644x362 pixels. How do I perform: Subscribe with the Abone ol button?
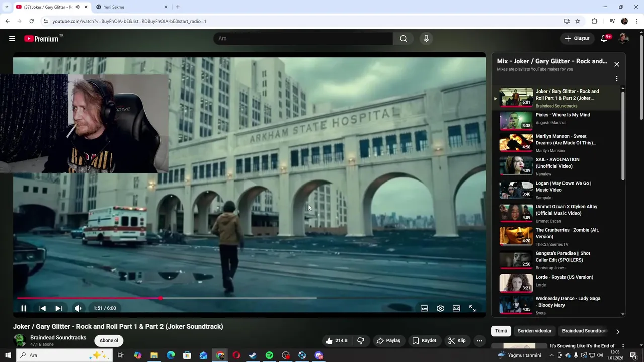[x=109, y=340]
